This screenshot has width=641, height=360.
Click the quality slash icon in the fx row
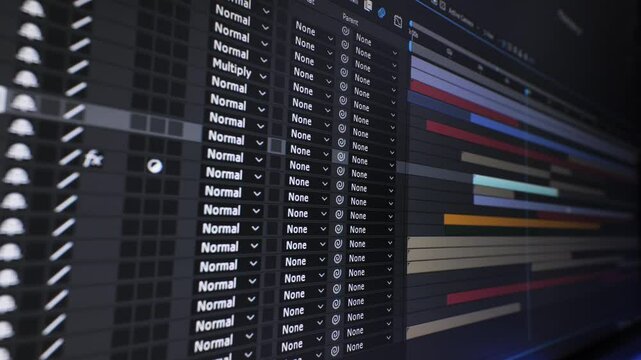69,157
